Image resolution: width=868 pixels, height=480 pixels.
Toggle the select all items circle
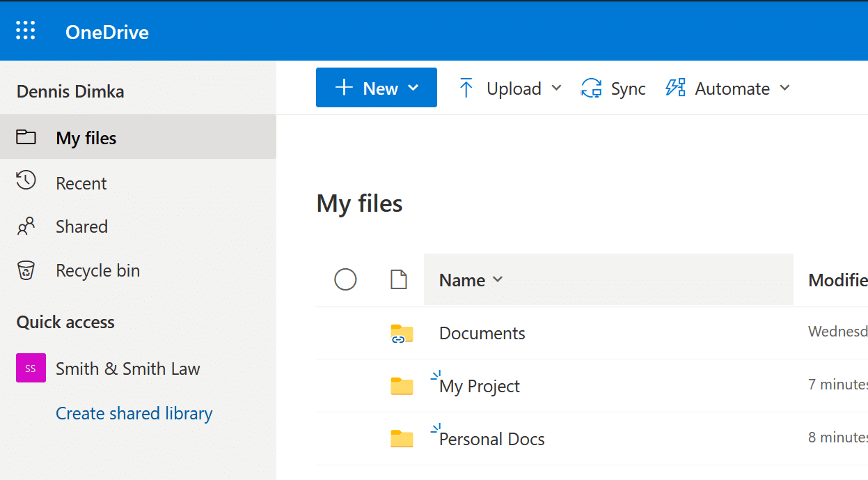click(x=345, y=279)
